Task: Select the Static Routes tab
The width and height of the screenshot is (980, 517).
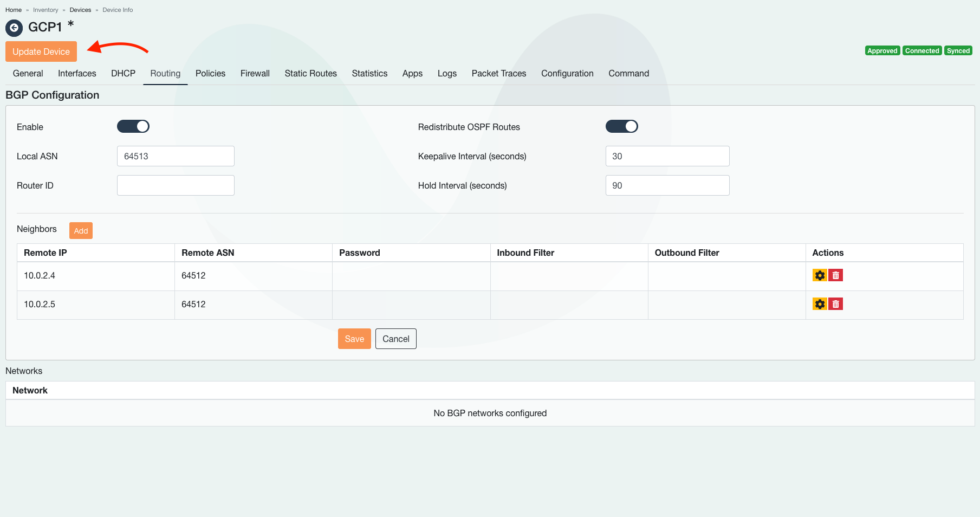Action: coord(310,73)
